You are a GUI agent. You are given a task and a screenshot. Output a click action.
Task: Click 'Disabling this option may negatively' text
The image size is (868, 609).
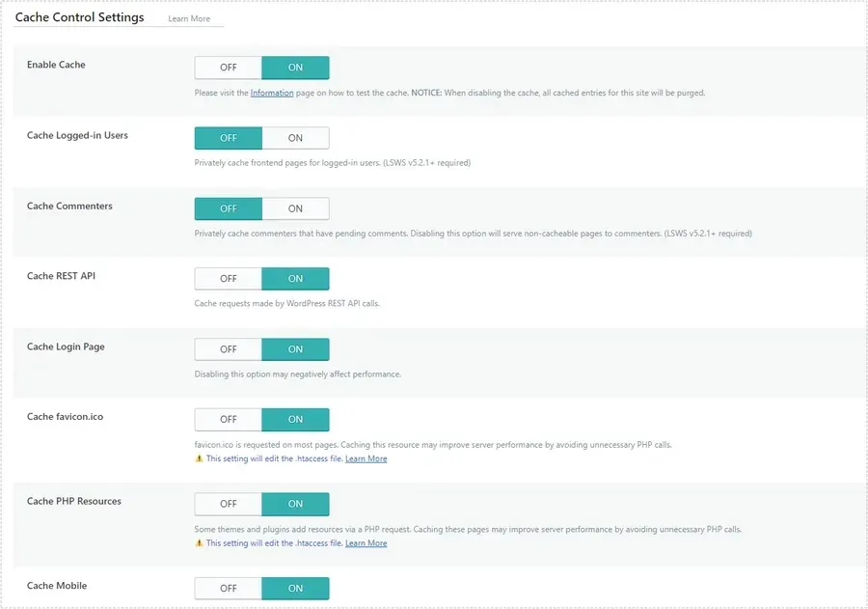(x=297, y=374)
